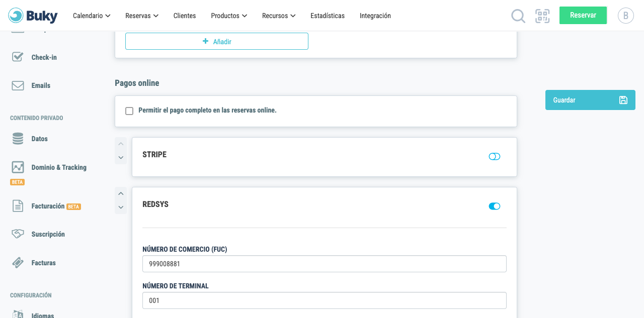Open Emails in the sidebar
644x318 pixels.
click(41, 85)
